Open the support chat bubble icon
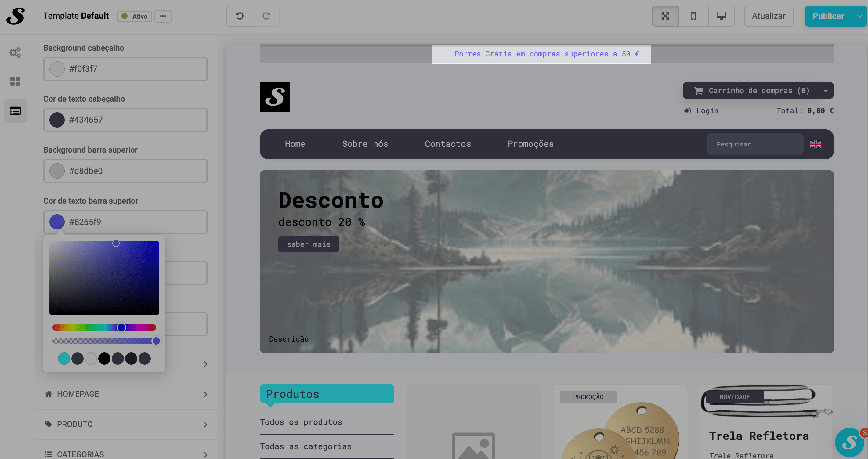 849,442
